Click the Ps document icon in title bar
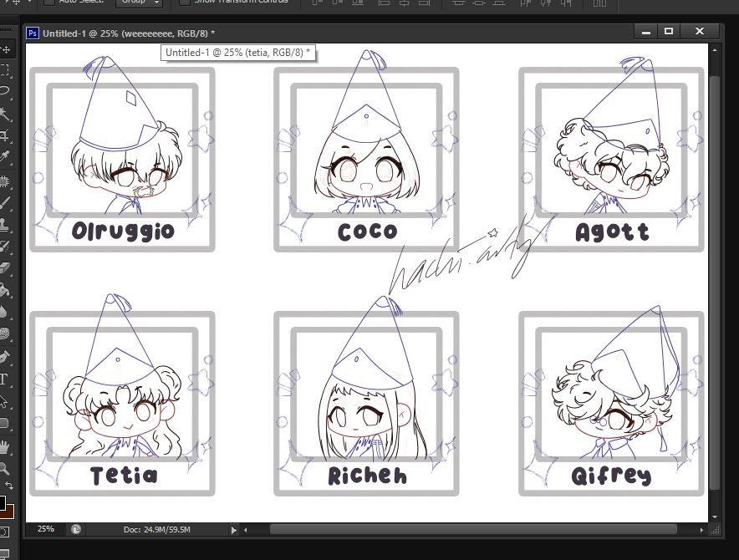Image resolution: width=739 pixels, height=560 pixels. 33,33
